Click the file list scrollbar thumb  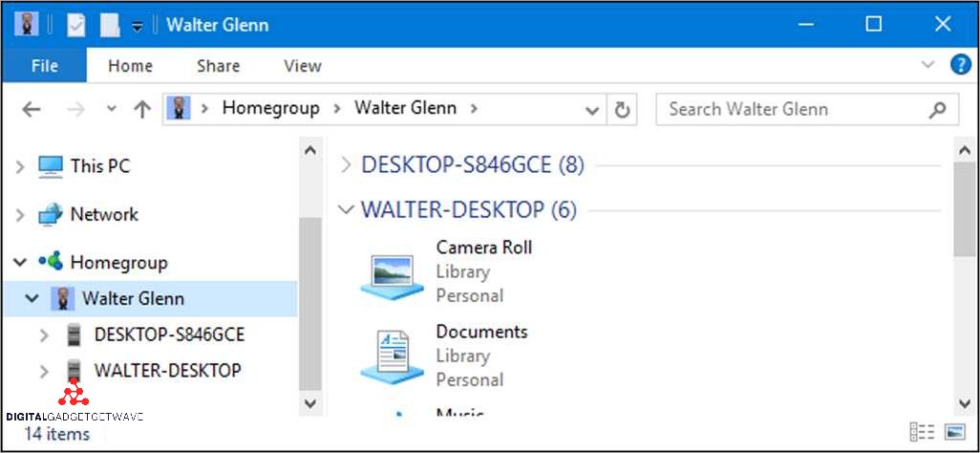[x=965, y=210]
